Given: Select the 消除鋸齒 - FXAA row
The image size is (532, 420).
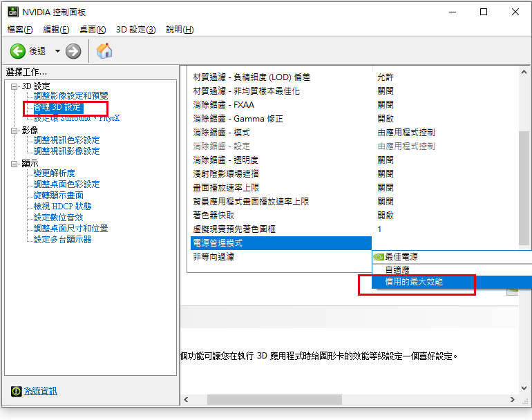Looking at the screenshot, I should (x=281, y=105).
